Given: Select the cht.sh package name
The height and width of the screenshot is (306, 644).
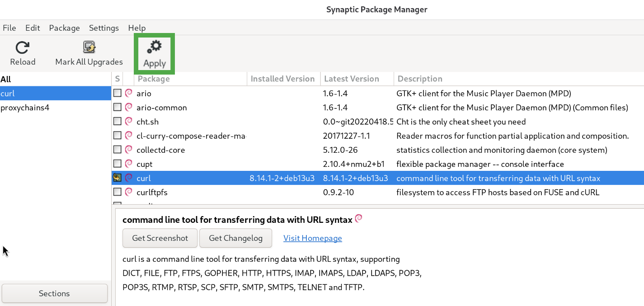Looking at the screenshot, I should [x=147, y=122].
